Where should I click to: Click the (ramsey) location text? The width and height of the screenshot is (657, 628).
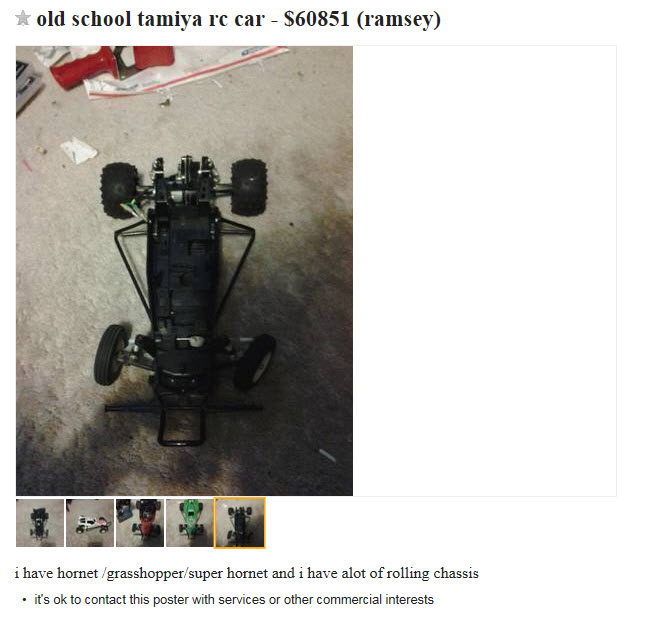tap(398, 20)
